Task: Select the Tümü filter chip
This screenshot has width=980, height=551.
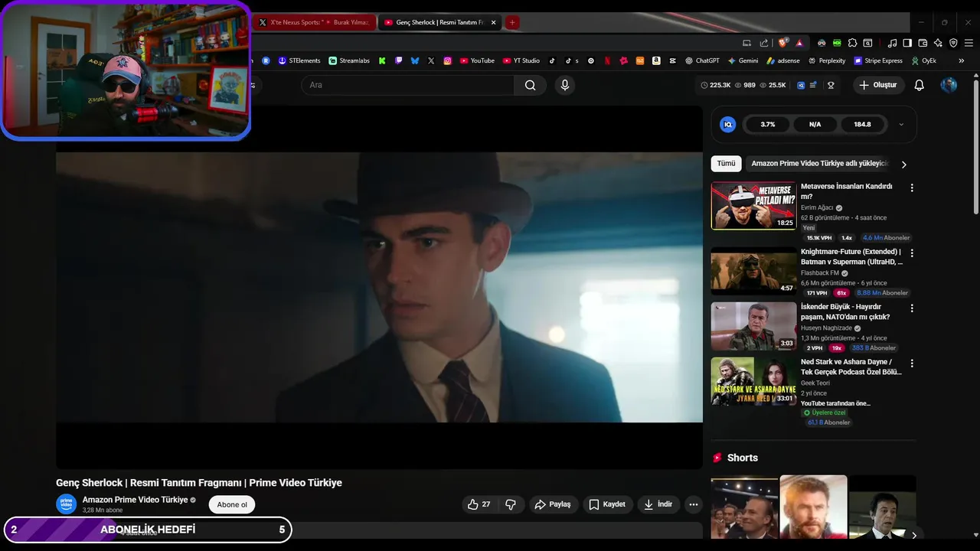Action: (x=726, y=164)
